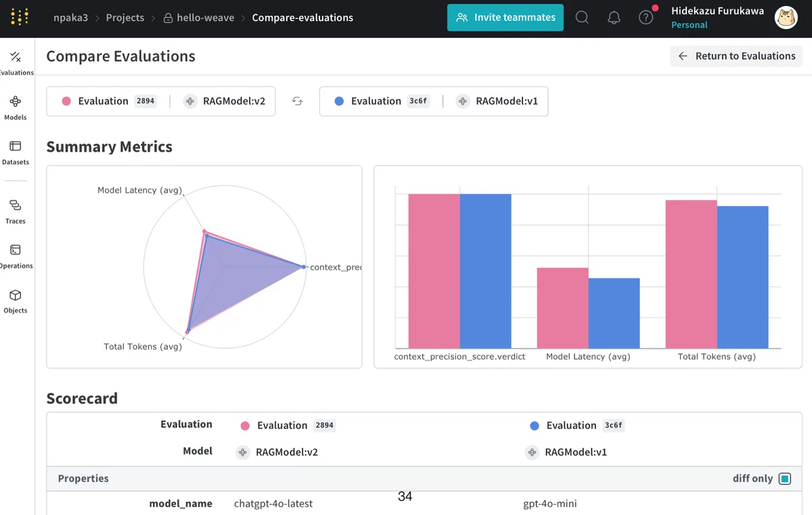
Task: Open hello-weave breadcrumb
Action: 199,18
